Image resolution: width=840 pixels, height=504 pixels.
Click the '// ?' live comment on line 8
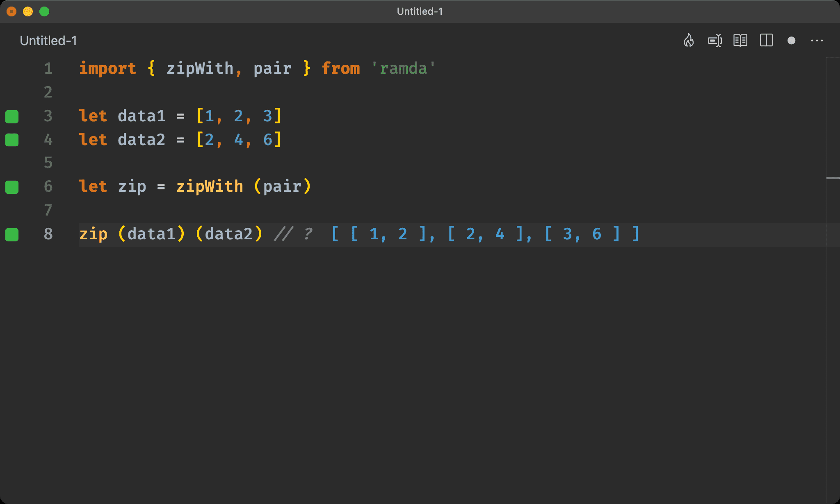(x=293, y=234)
